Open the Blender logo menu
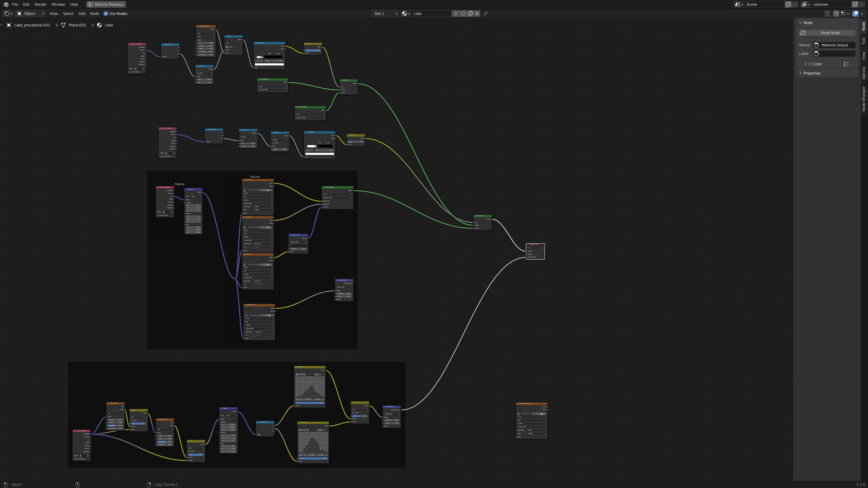 coord(6,4)
